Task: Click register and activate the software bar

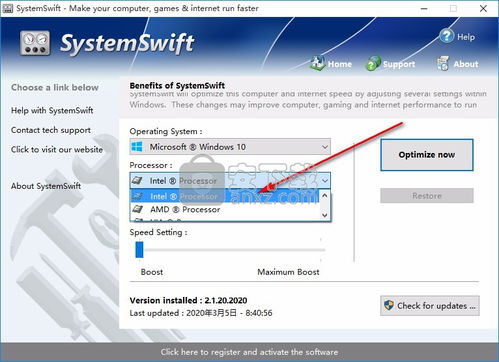Action: pos(249,352)
